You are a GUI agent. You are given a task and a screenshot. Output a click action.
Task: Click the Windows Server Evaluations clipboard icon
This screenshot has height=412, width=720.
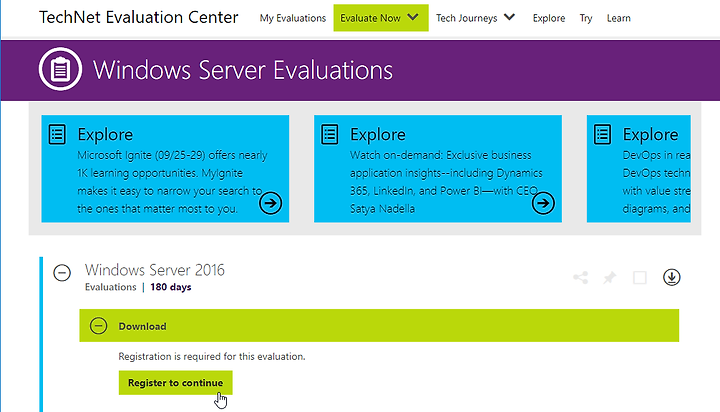(x=60, y=69)
